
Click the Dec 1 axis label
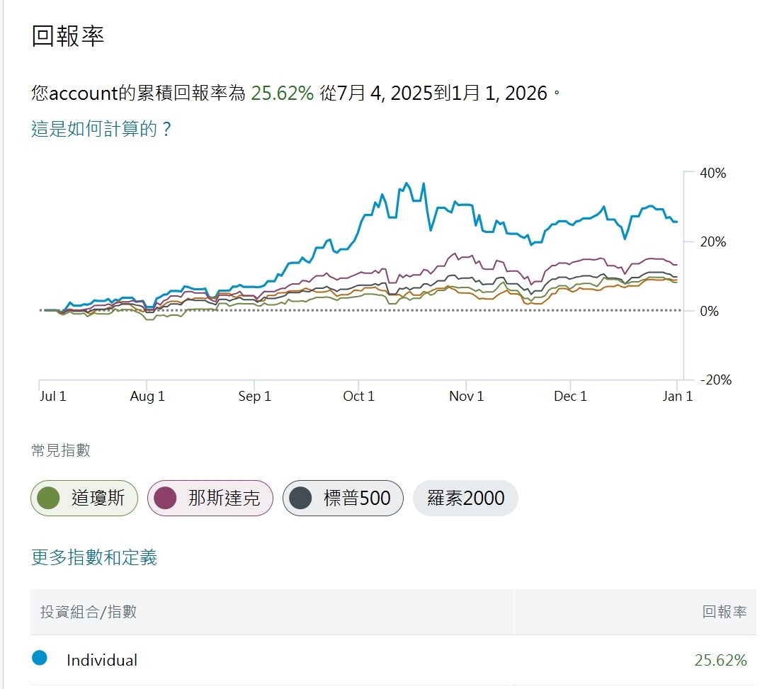tap(570, 396)
